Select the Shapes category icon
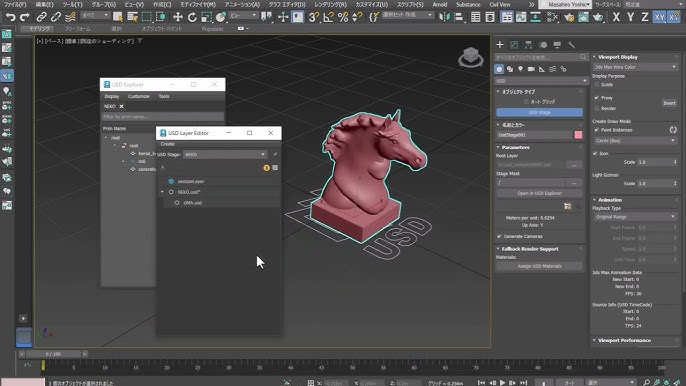The image size is (686, 386). 510,69
